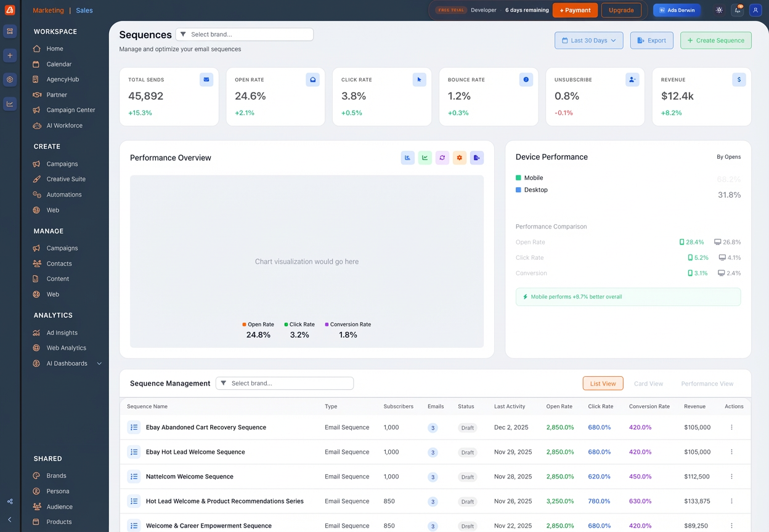The width and height of the screenshot is (769, 532).
Task: Click the analytics chart icon in the left rail
Action: [10, 104]
